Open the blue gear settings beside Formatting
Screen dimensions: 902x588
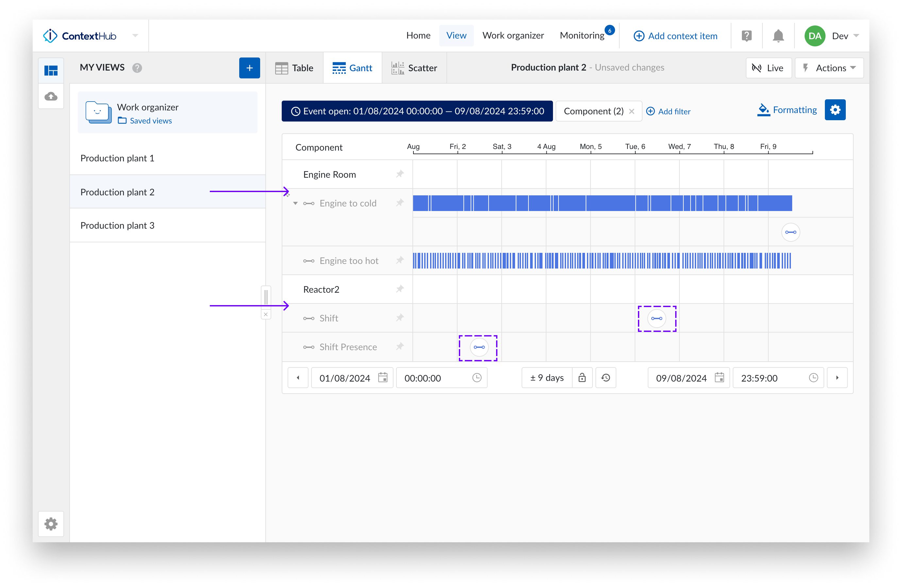pos(835,110)
